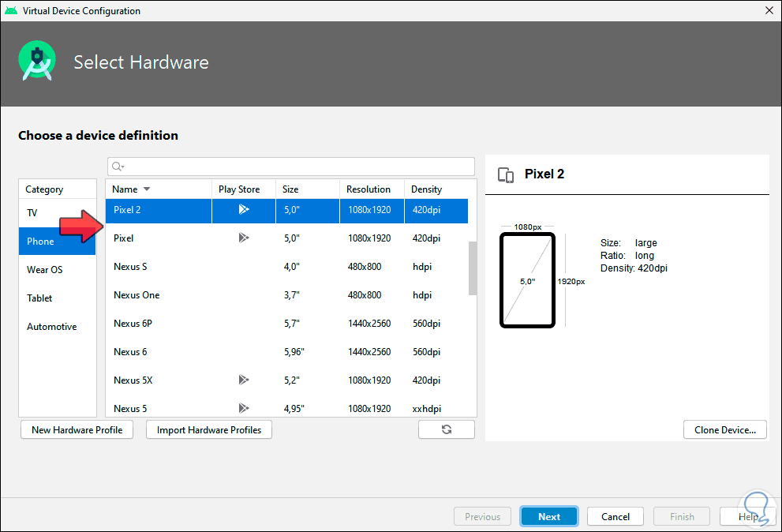Click Play Store icon in Pixel row
The image size is (782, 532).
click(244, 238)
